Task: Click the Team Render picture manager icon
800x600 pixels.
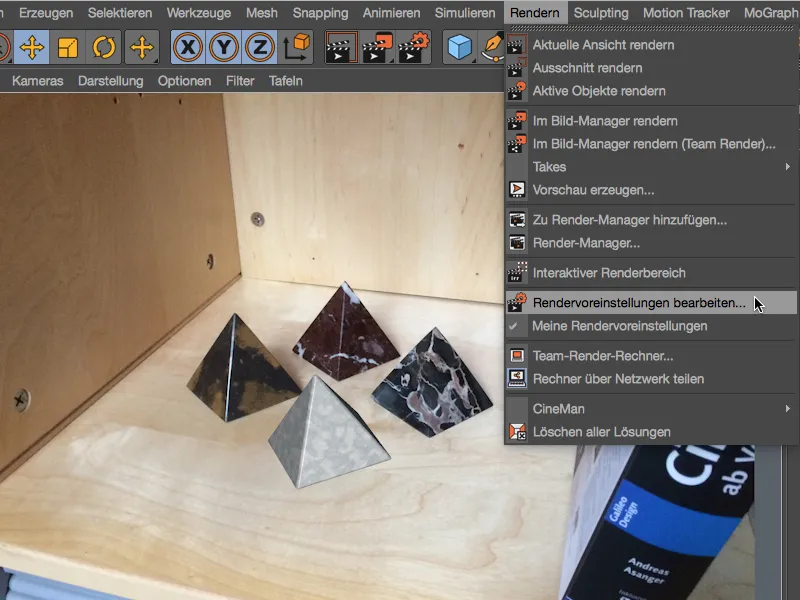Action: click(517, 144)
